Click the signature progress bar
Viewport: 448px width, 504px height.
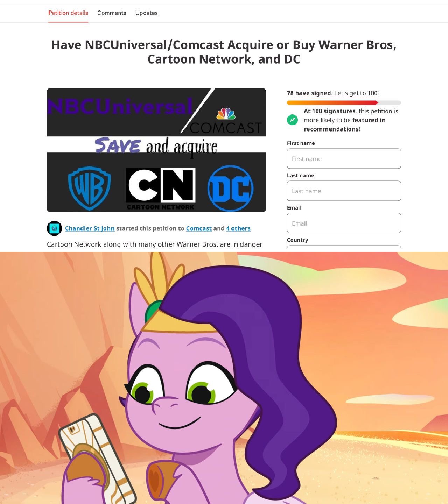(344, 103)
